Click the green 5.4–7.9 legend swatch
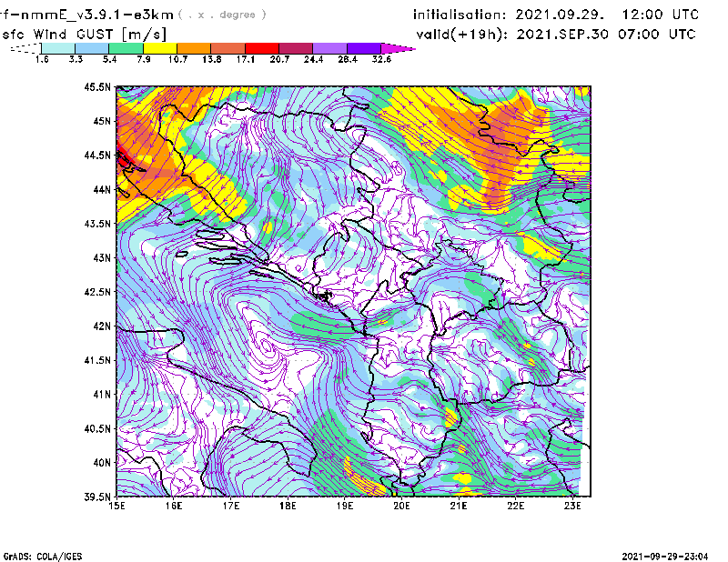This screenshot has height=562, width=728. tap(126, 48)
